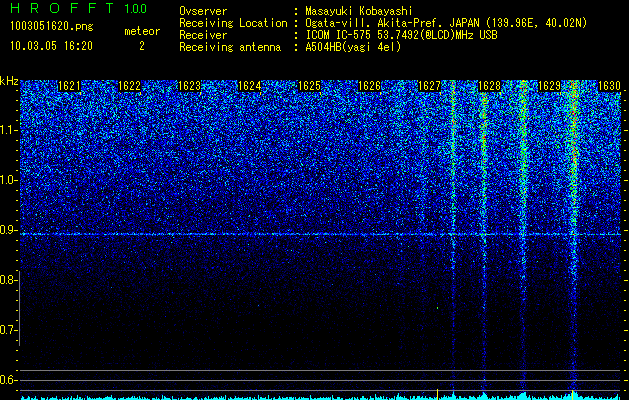Click time marker 1622
This screenshot has height=400, width=629.
pyautogui.click(x=129, y=86)
